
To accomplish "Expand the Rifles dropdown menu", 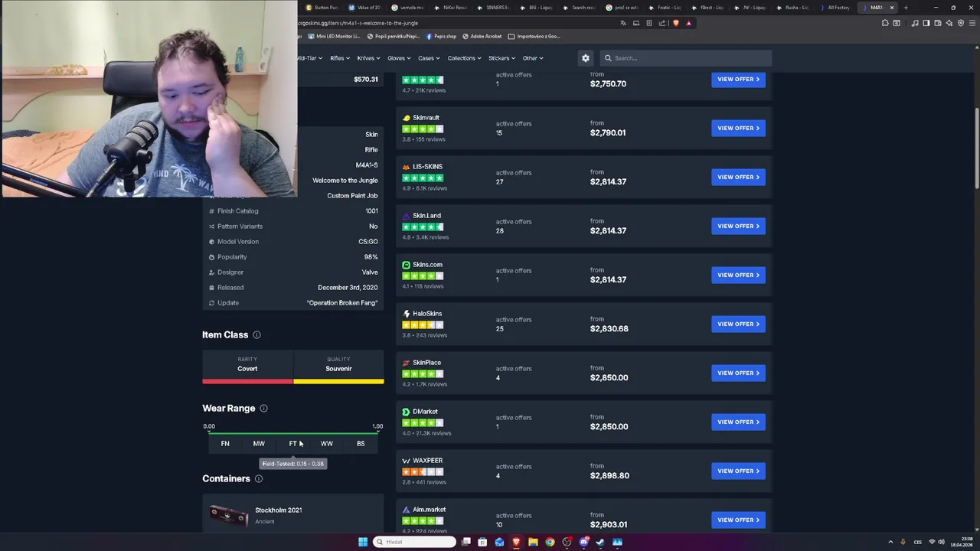I will (x=340, y=58).
